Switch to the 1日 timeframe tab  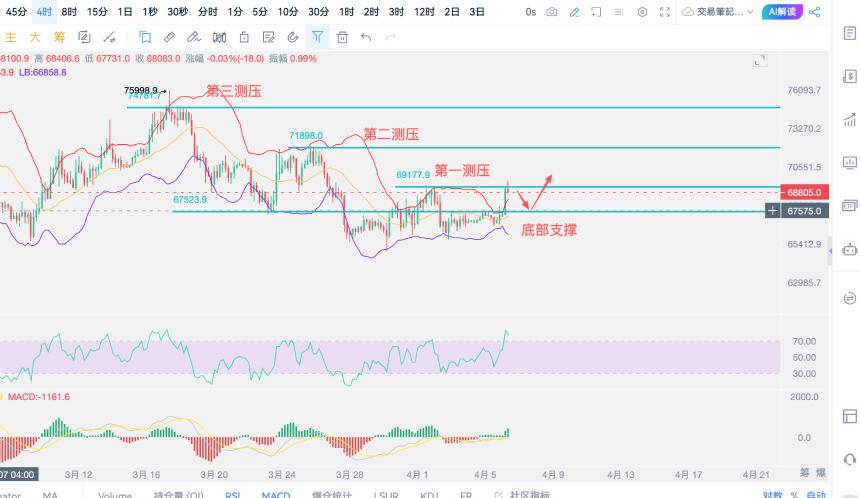(x=125, y=12)
